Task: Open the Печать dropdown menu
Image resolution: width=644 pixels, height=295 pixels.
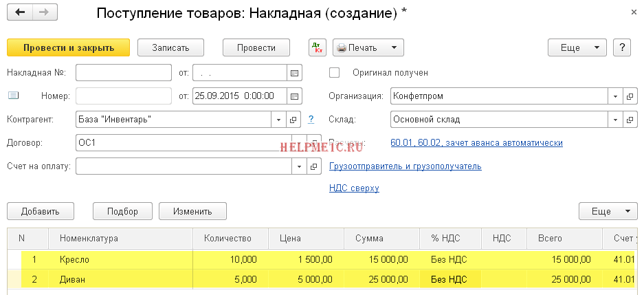Action: pyautogui.click(x=393, y=47)
